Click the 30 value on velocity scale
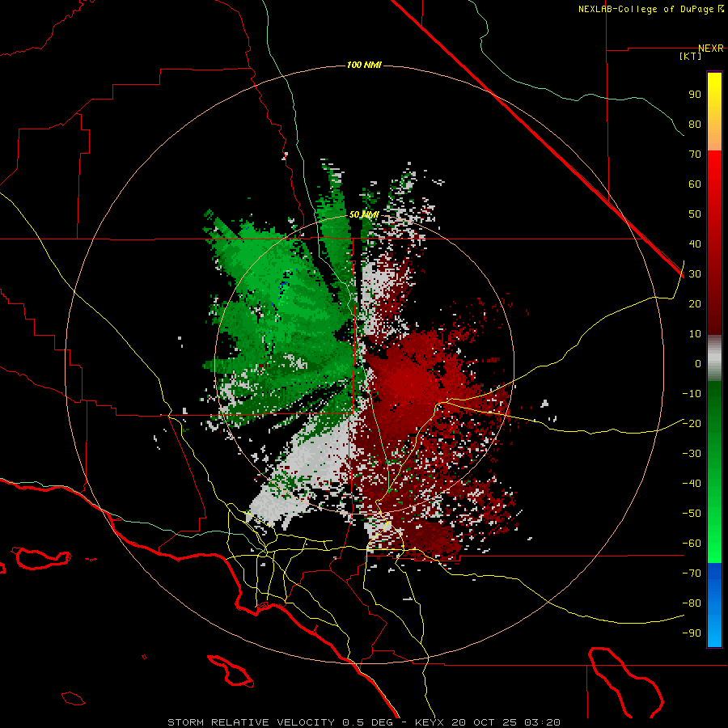Image resolution: width=728 pixels, height=728 pixels. [x=695, y=274]
